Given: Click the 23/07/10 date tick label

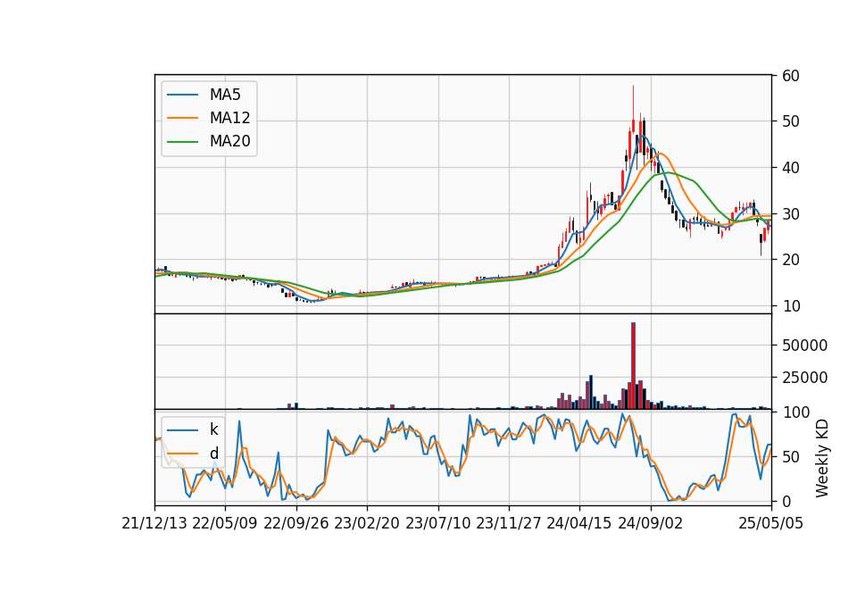Looking at the screenshot, I should coord(437,523).
